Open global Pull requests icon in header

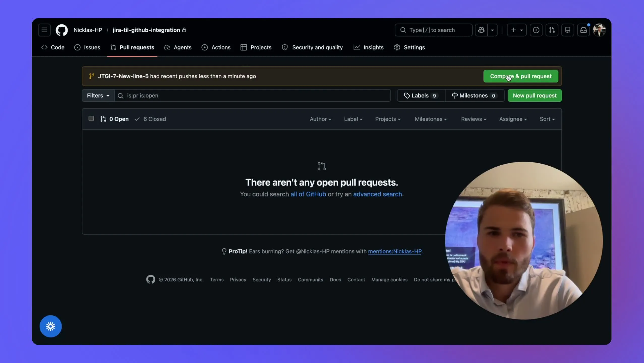[552, 30]
